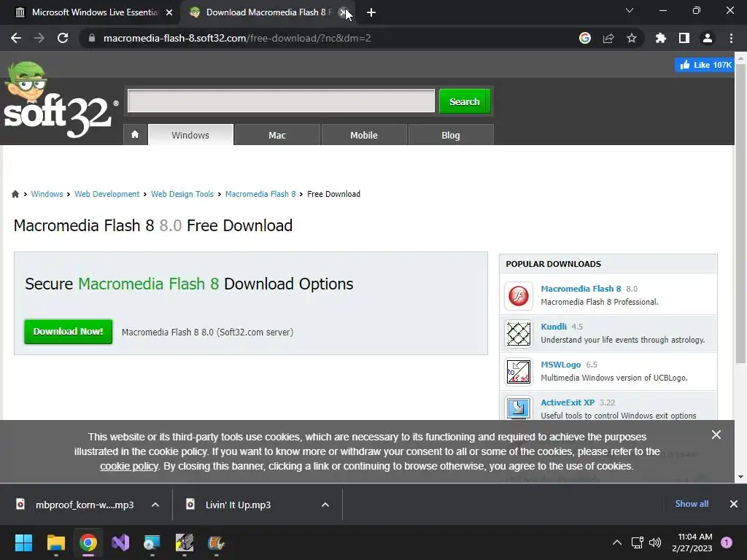Open Visual Studio from the taskbar
This screenshot has height=560, width=747.
coord(120,542)
